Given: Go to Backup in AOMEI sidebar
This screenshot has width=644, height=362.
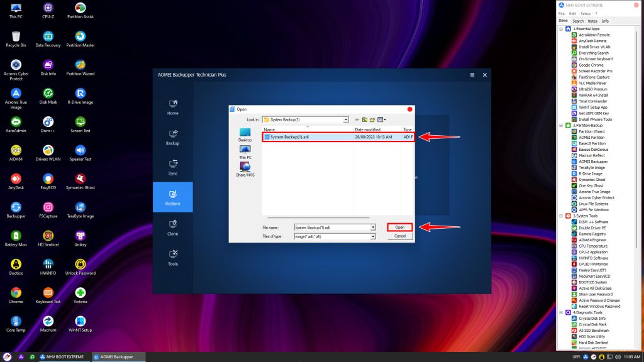Looking at the screenshot, I should 172,137.
